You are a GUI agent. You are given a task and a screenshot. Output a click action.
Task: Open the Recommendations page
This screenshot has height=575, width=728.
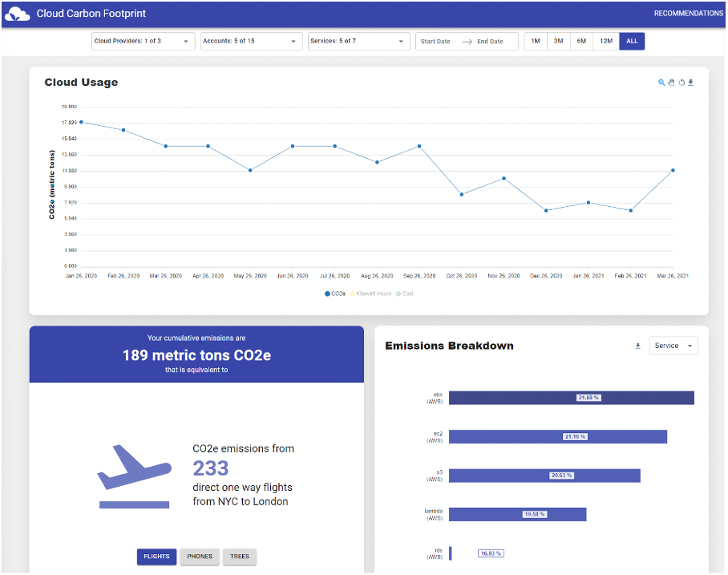coord(688,14)
